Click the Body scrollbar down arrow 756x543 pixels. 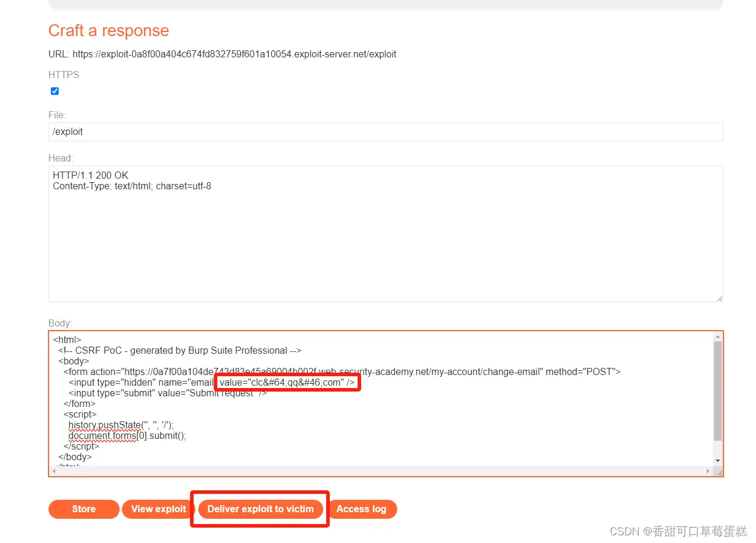718,461
